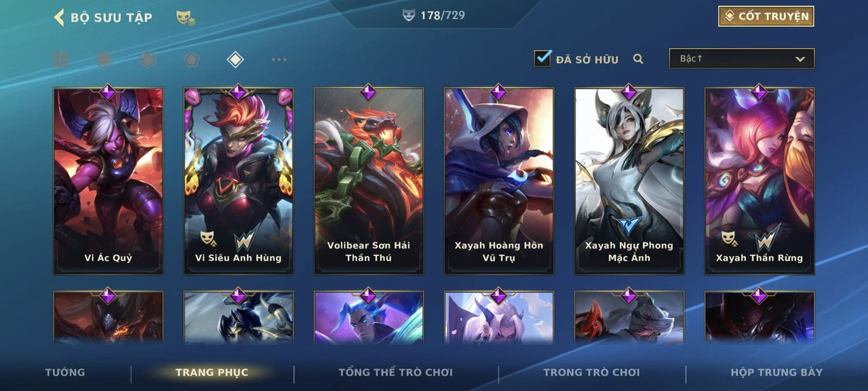Screen dimensions: 868x391
Task: Select the Volibear Sơn Hải Thần Thú skin
Action: click(369, 181)
